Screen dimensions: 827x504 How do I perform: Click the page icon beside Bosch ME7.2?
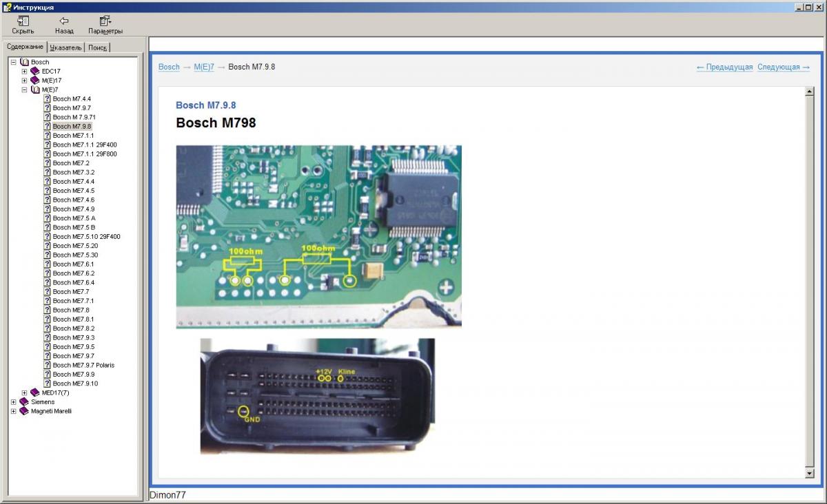47,163
